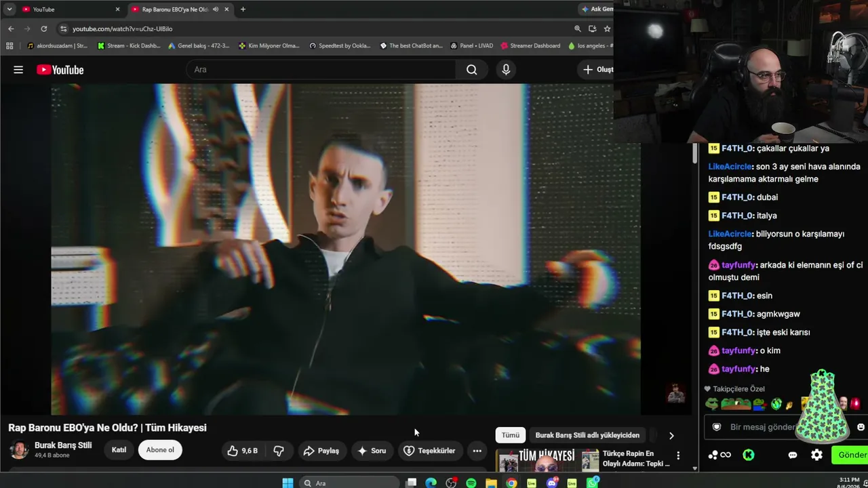Open the "Genel bakış" bookmark
This screenshot has height=488, width=868.
[x=199, y=46]
